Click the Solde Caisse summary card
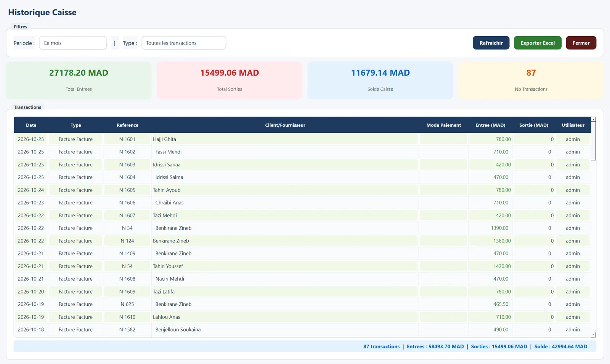 pos(380,80)
